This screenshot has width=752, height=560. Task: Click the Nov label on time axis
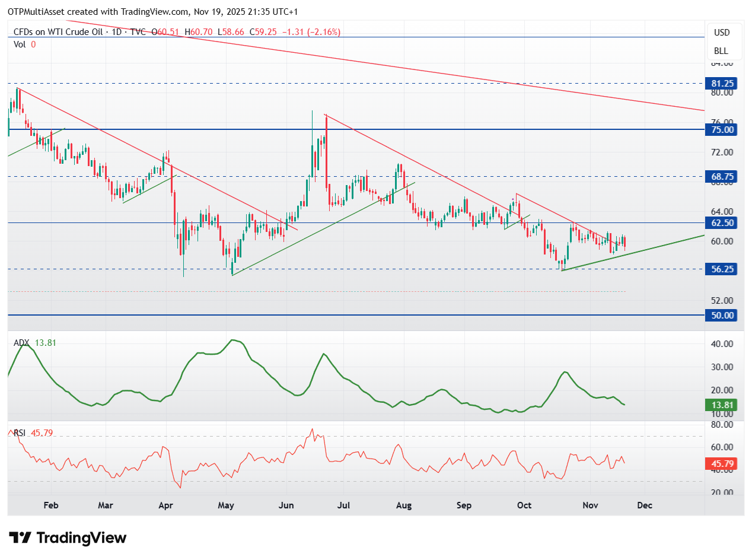tap(590, 505)
